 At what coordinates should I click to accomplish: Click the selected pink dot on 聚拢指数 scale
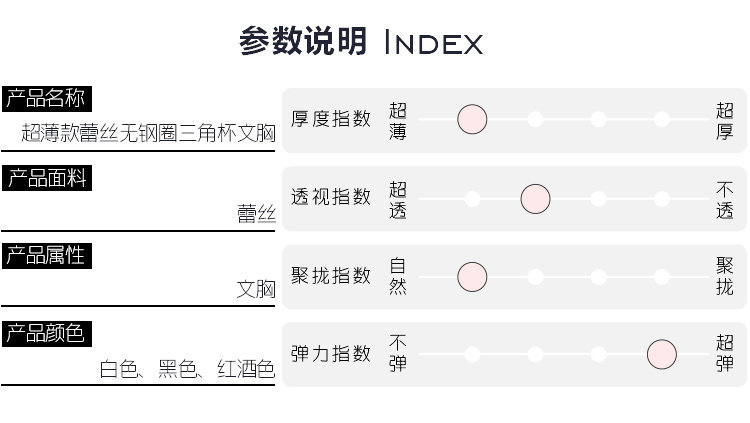tap(472, 277)
